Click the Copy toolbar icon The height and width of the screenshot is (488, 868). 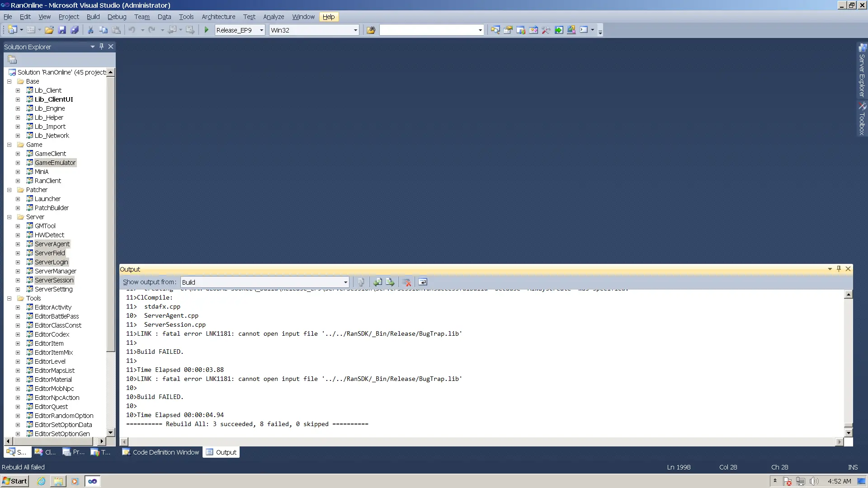(x=103, y=30)
